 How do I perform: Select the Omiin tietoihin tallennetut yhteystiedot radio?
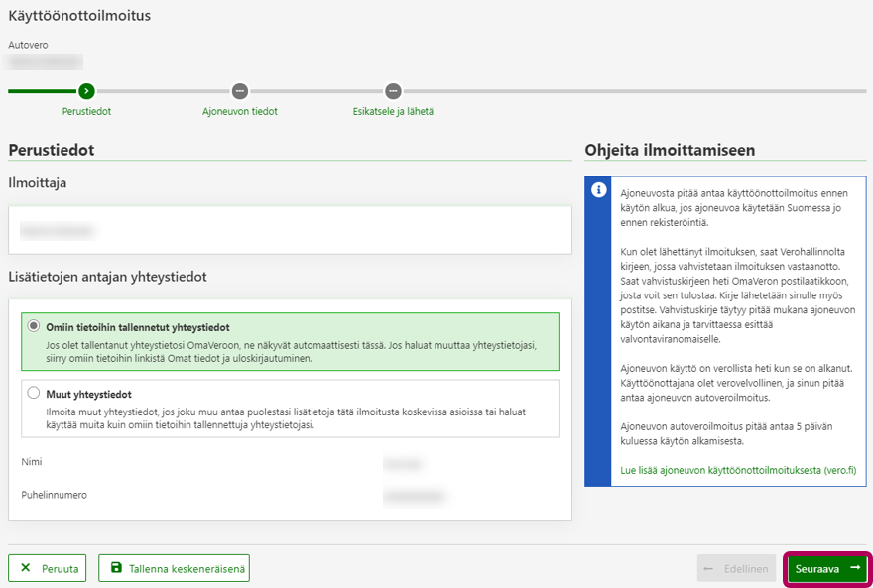click(34, 326)
